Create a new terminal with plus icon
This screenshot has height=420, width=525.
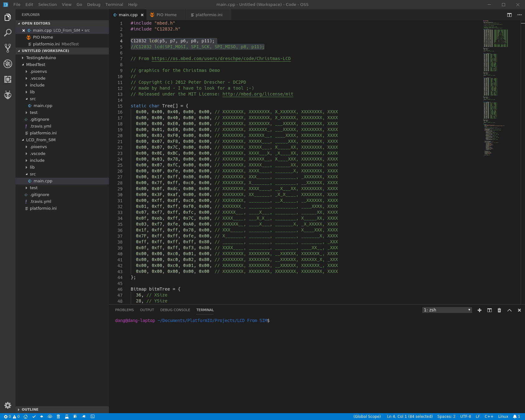click(x=480, y=310)
